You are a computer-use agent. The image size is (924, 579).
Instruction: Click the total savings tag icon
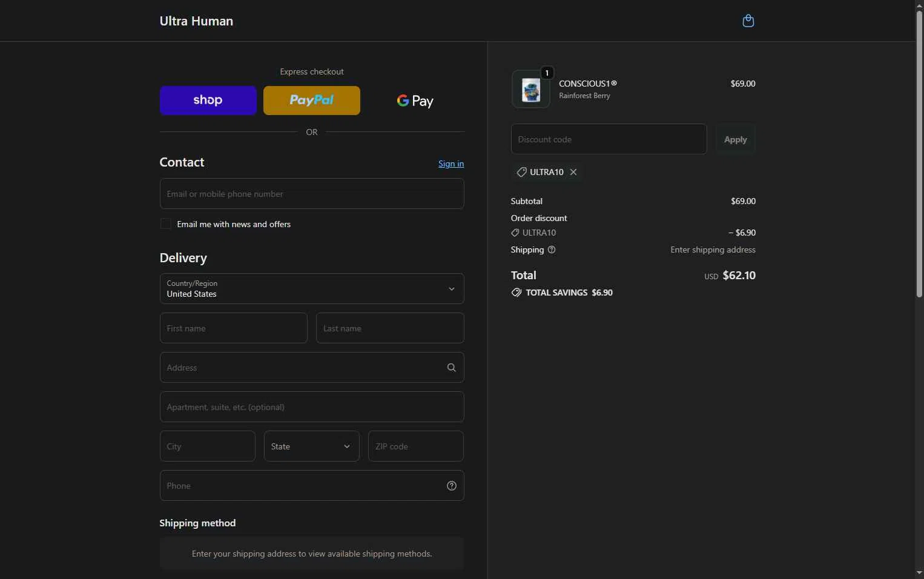(x=516, y=293)
